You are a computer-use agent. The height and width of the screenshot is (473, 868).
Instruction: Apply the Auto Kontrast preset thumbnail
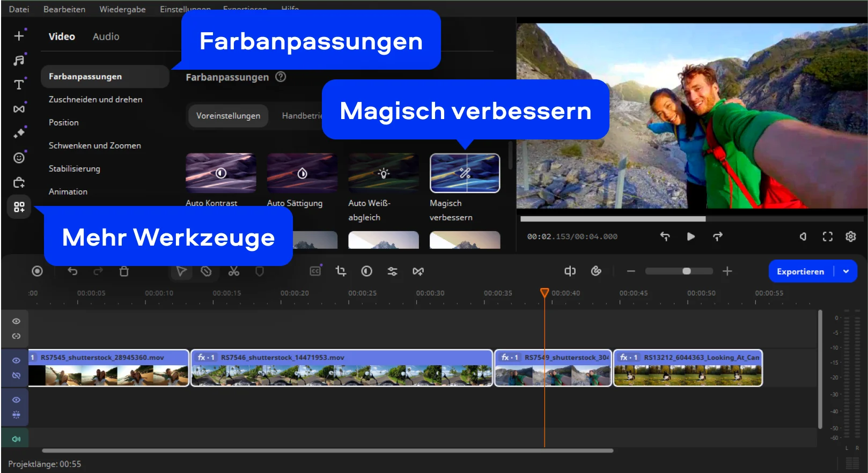[221, 173]
